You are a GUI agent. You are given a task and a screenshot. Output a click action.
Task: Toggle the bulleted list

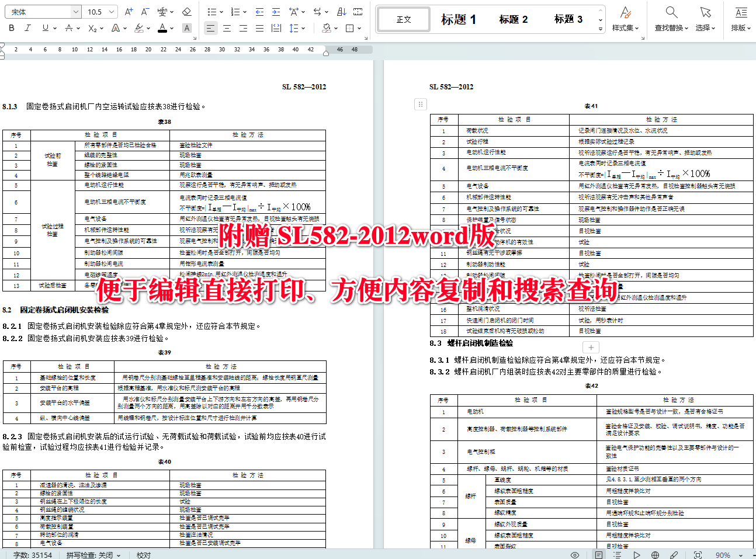(211, 12)
